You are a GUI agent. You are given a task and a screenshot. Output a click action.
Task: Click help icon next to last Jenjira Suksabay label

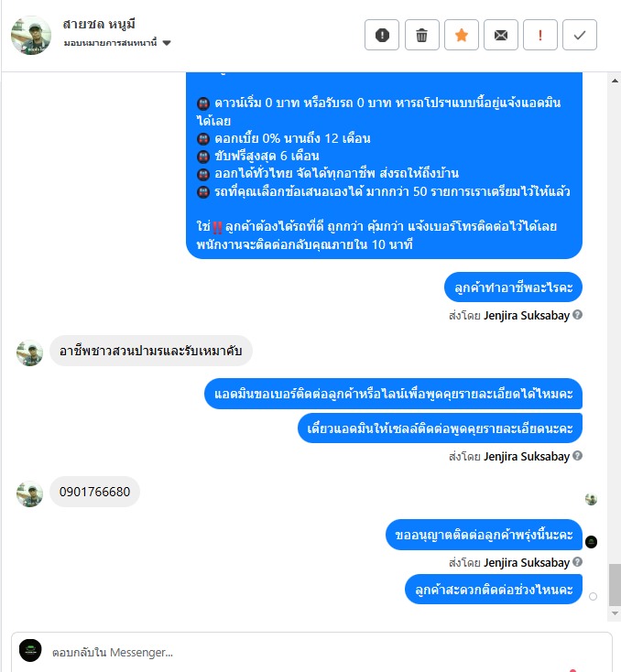click(577, 562)
